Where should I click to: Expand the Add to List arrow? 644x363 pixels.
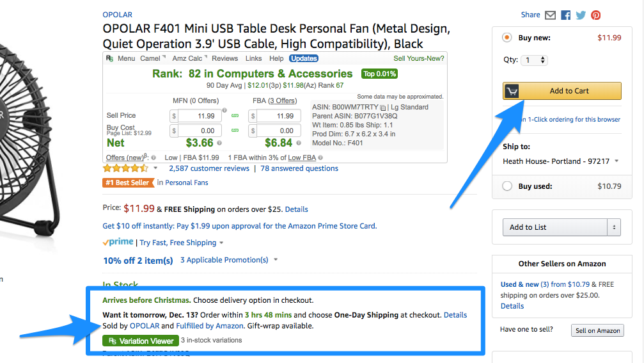click(x=614, y=227)
